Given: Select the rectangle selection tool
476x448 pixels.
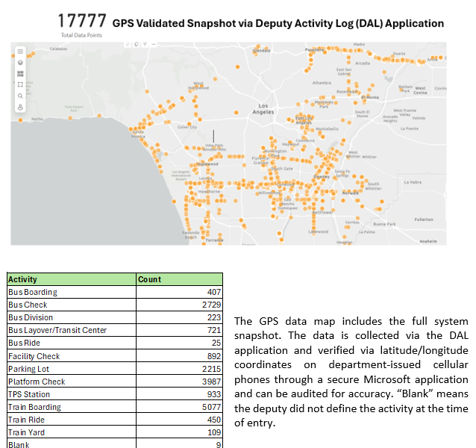Looking at the screenshot, I should click(x=20, y=84).
